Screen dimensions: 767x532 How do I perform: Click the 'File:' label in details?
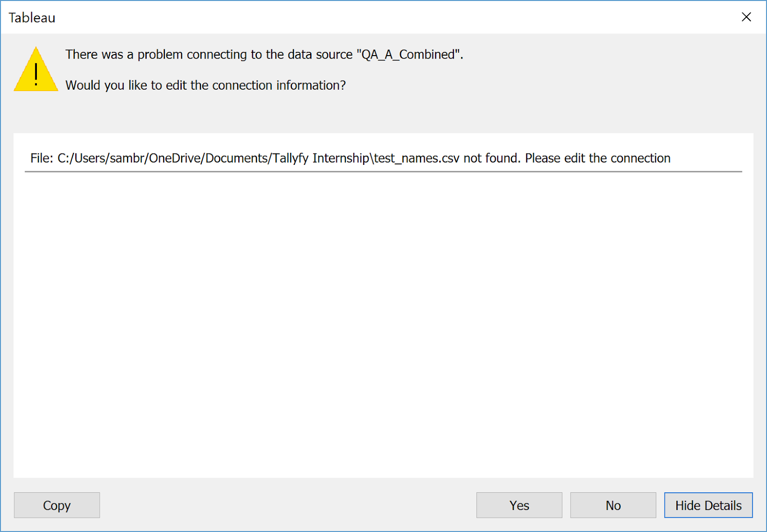[x=42, y=158]
